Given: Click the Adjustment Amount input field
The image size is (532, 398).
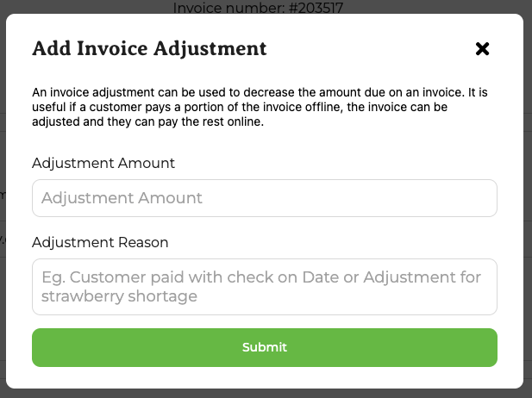Looking at the screenshot, I should point(265,198).
